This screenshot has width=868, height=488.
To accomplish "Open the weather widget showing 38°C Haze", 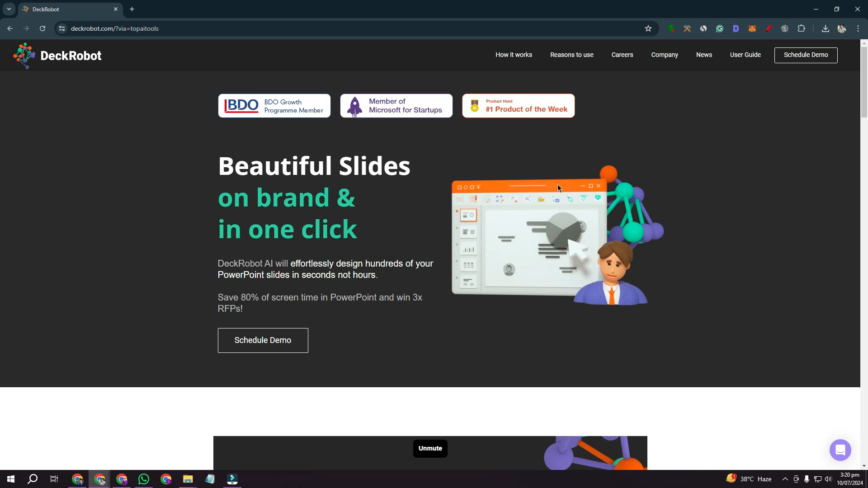I will [x=749, y=479].
